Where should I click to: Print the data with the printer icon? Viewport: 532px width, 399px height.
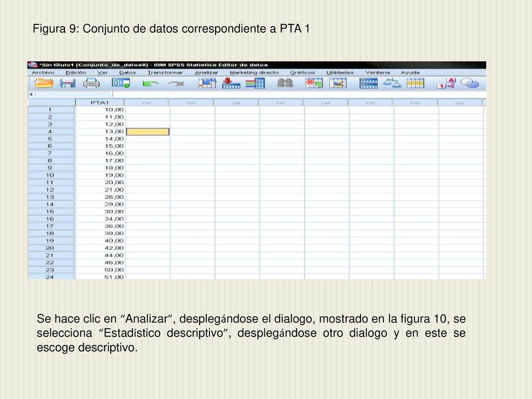[x=91, y=83]
